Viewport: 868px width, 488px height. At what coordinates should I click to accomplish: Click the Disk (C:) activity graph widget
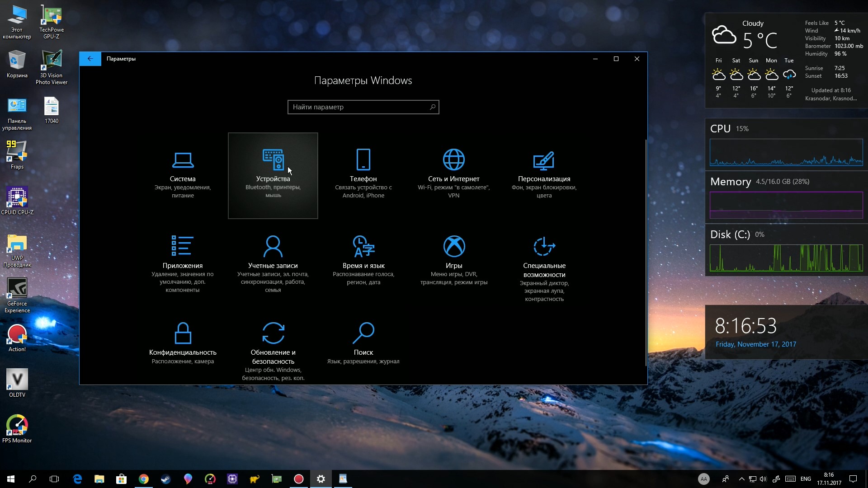tap(786, 258)
